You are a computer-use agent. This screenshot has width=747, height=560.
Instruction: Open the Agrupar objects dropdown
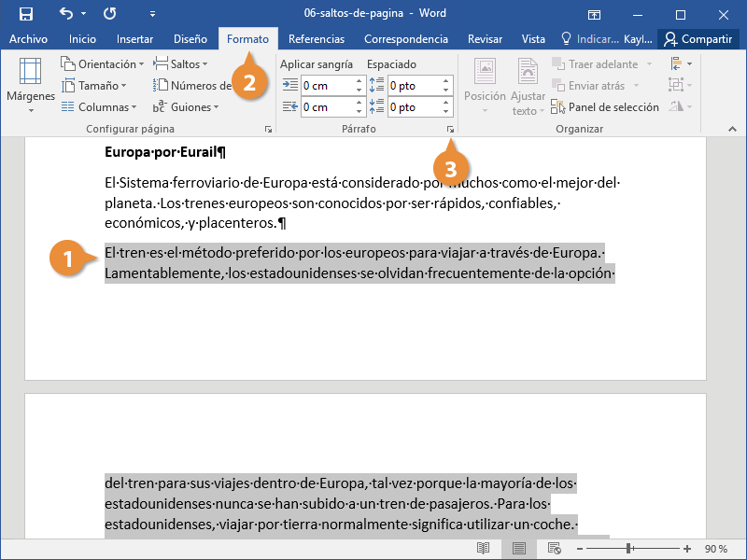[681, 85]
